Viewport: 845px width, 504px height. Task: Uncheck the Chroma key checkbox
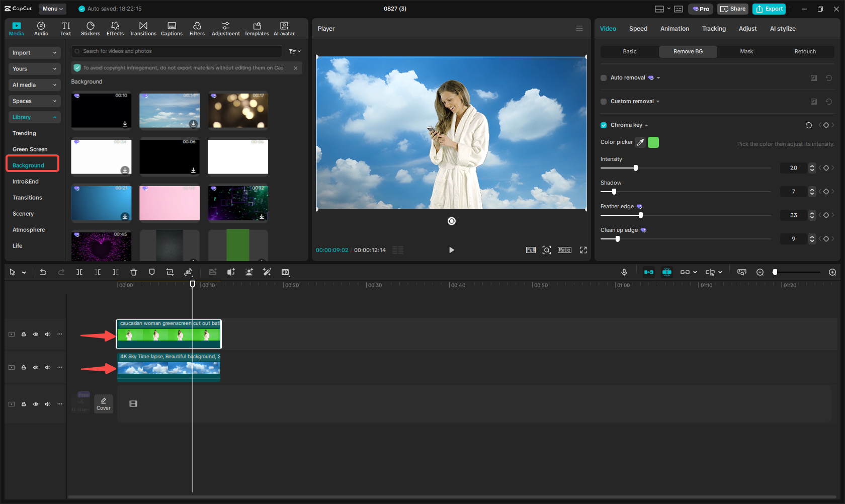pos(604,125)
